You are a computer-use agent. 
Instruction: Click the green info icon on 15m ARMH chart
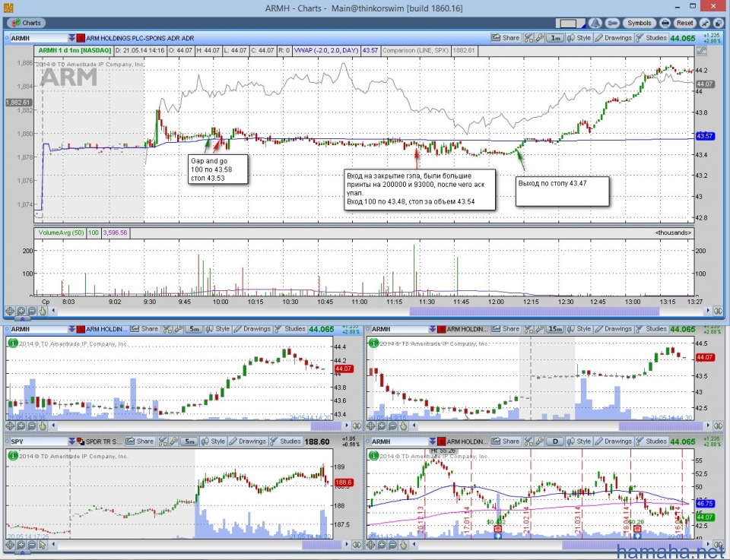tap(373, 343)
